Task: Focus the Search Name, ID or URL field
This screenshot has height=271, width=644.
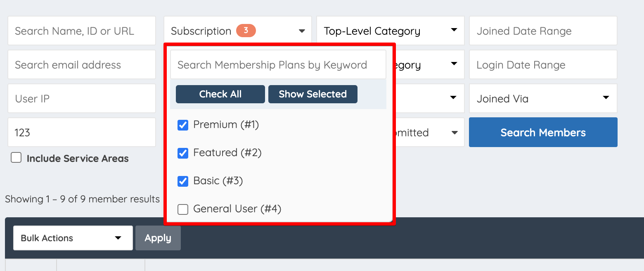Action: 81,30
